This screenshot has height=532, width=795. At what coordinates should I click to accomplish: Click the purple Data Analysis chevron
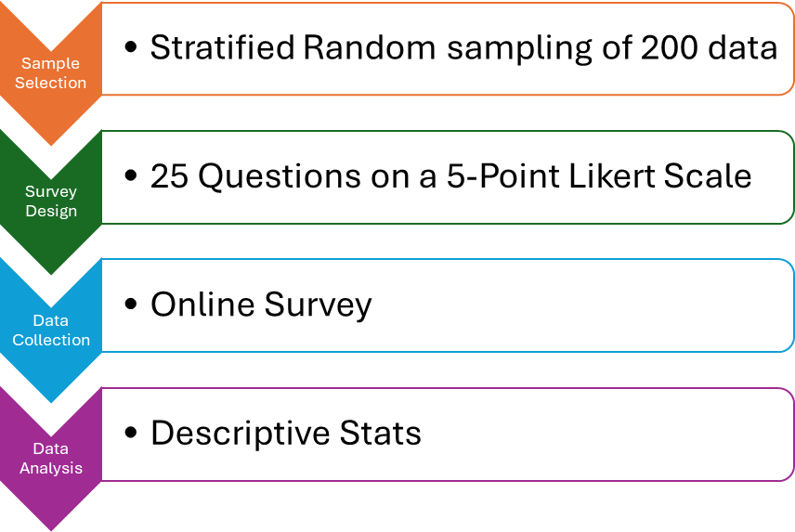coord(51,459)
